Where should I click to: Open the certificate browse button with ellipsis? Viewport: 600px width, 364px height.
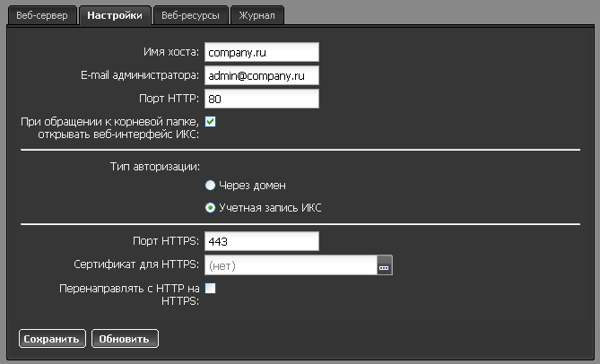[385, 265]
